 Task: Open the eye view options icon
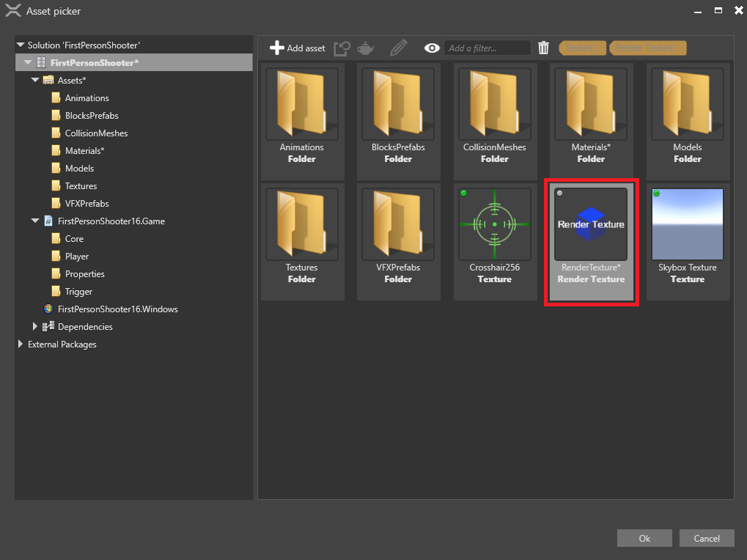click(431, 48)
